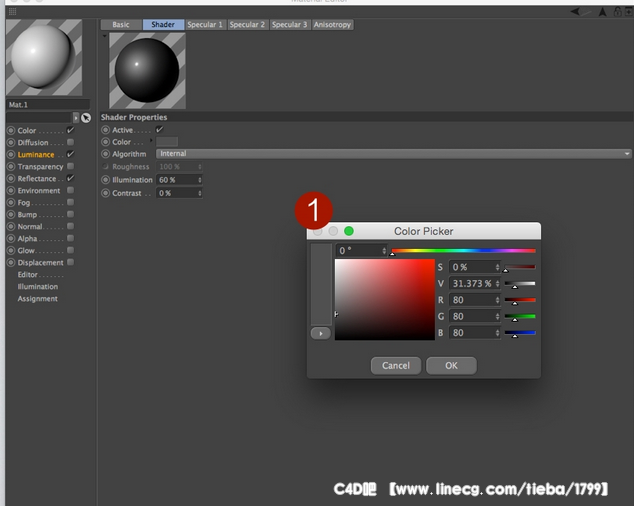Open the Assignment material settings
Image resolution: width=634 pixels, height=506 pixels.
tap(38, 299)
